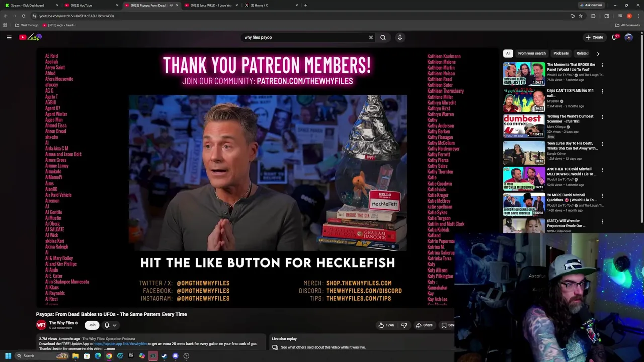Open options for 'ANOTHER 10 David Mitchell MELTDOWNS'
The height and width of the screenshot is (362, 644).
[602, 170]
